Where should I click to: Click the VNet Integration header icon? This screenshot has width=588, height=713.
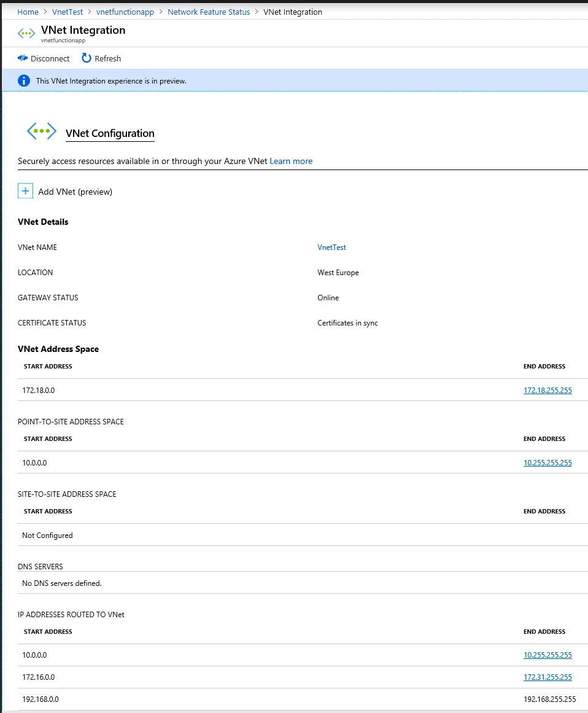(x=26, y=33)
